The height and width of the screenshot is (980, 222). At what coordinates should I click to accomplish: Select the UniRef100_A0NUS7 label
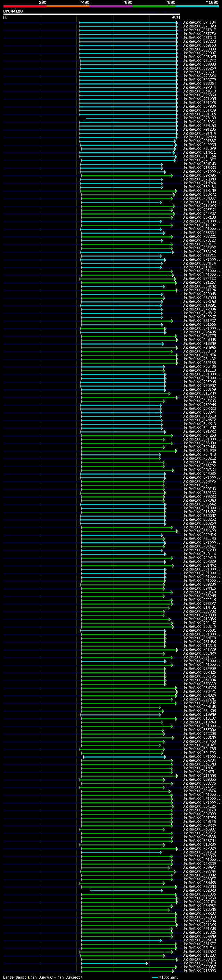199,199
